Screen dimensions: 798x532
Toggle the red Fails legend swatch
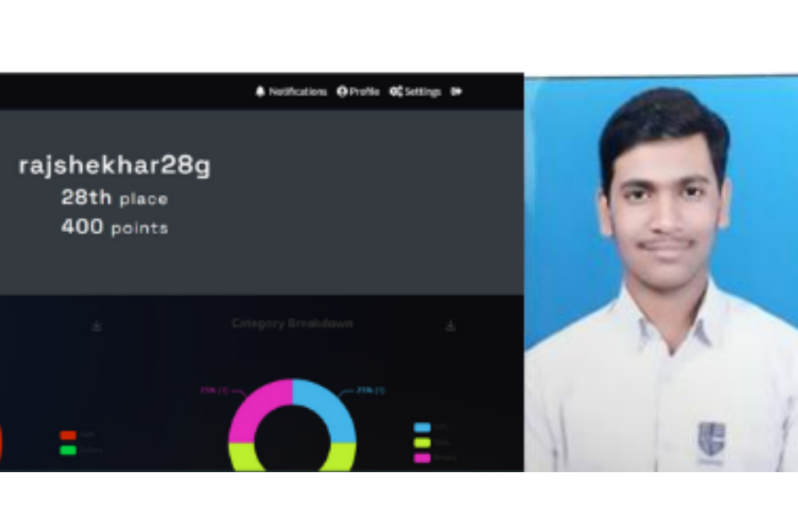coord(69,435)
